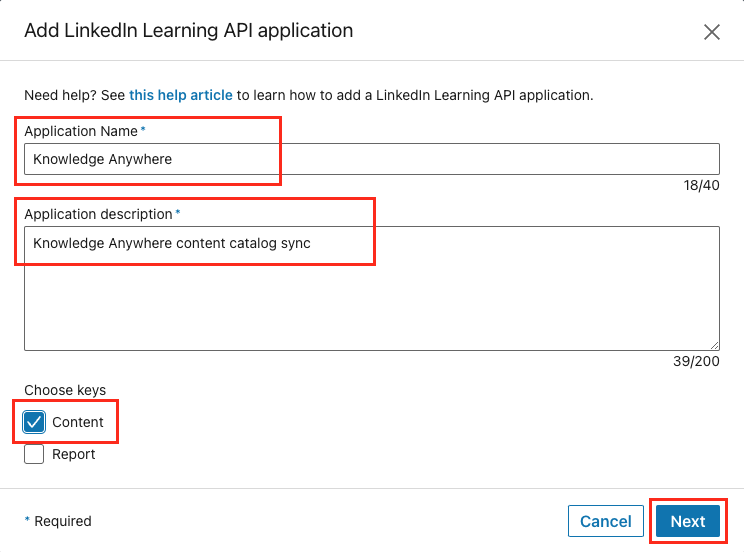Image resolution: width=744 pixels, height=552 pixels.
Task: Click the '* Required' note text
Action: [x=58, y=521]
